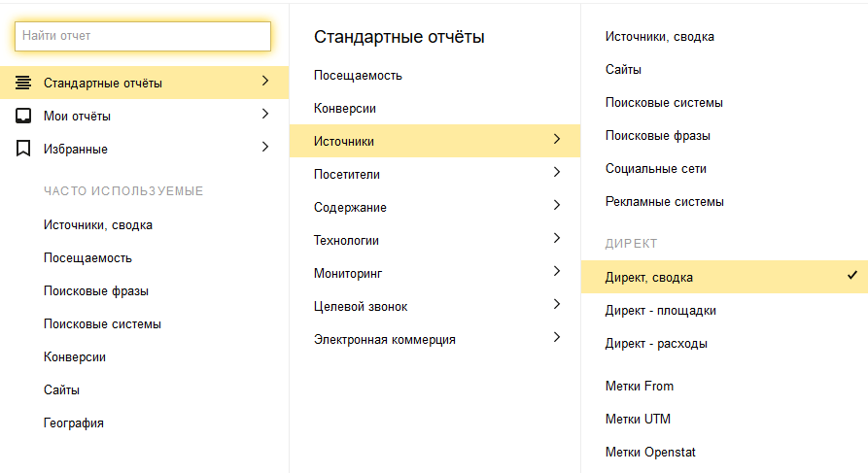The image size is (868, 473).
Task: Open the Метки UTM report
Action: (x=638, y=420)
